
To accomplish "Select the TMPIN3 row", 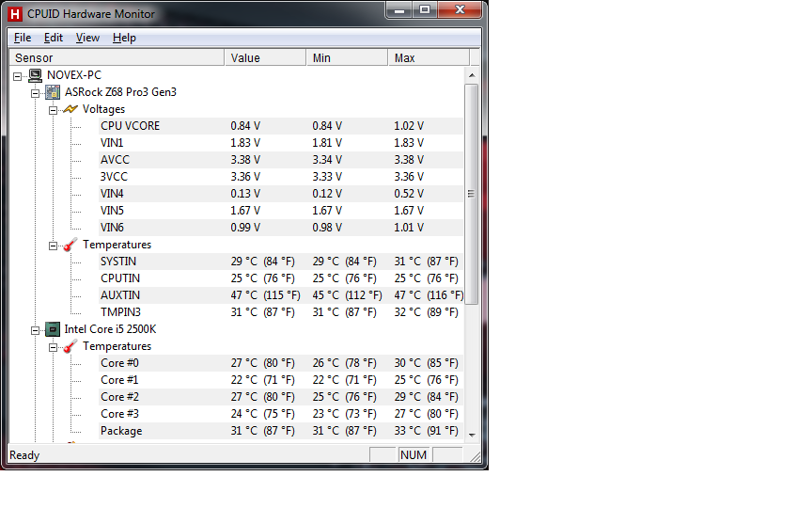I will 281,312.
